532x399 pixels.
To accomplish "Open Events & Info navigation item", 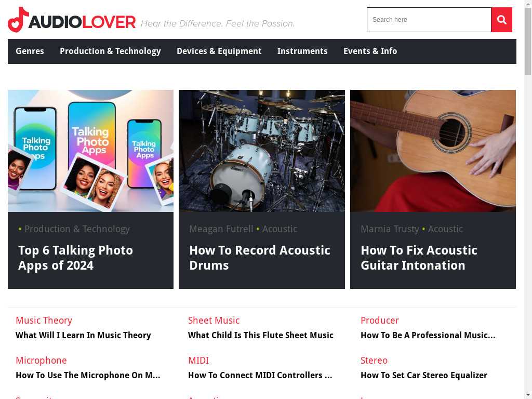I will click(x=370, y=51).
